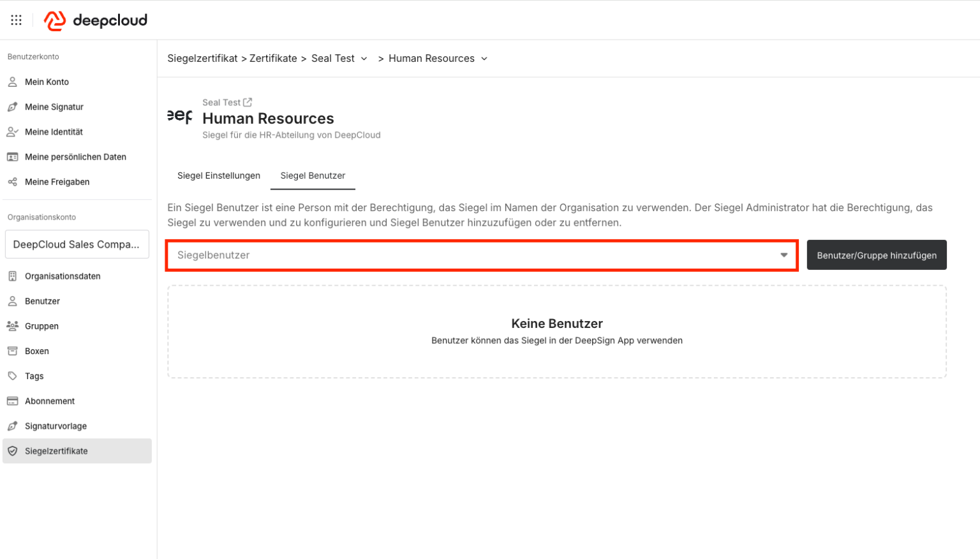The height and width of the screenshot is (559, 980).
Task: Switch to the Siegel Einstellungen tab
Action: [x=219, y=175]
